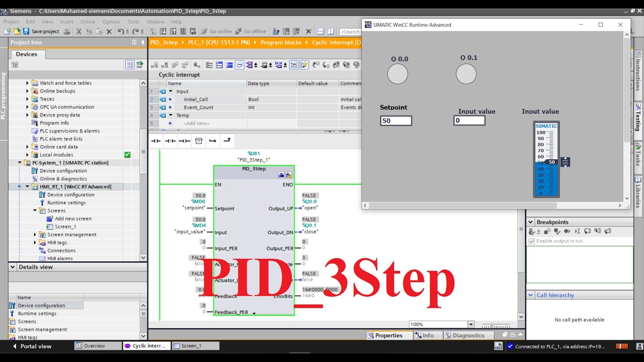The image size is (644, 362).
Task: Switch to Portal view
Action: pyautogui.click(x=32, y=346)
